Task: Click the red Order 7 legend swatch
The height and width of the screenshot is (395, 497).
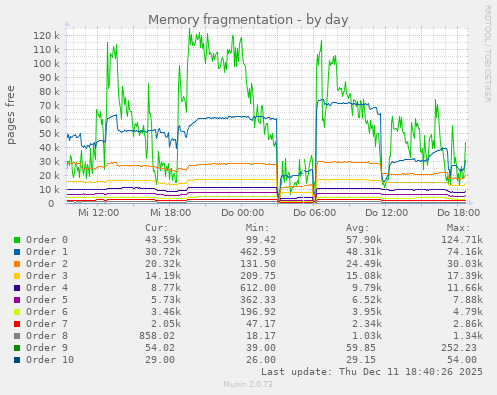Action: coord(17,324)
